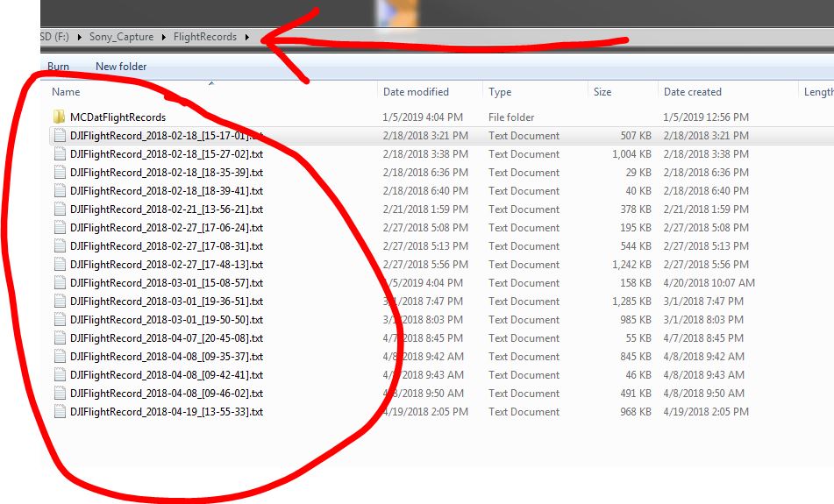Select DJIFlightRecord_2018-02-18_[15-27-02].txt filename
This screenshot has height=504, width=834.
(x=167, y=153)
